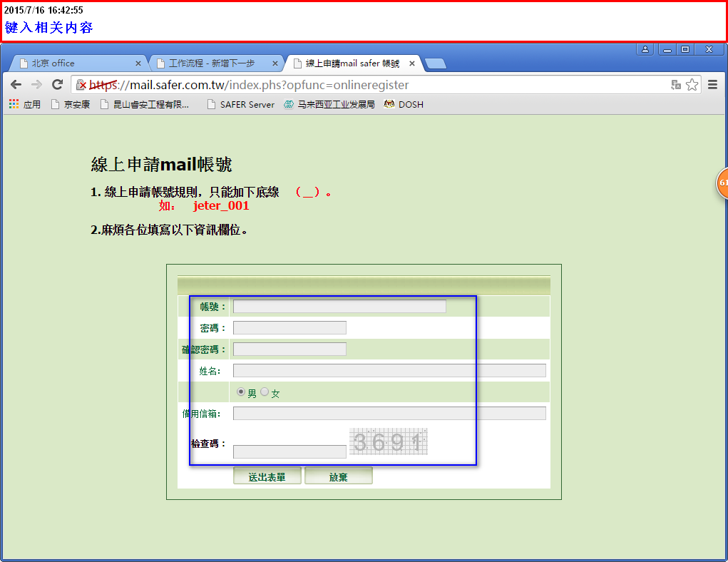
Task: Bookmark this page using the star icon
Action: pyautogui.click(x=692, y=85)
